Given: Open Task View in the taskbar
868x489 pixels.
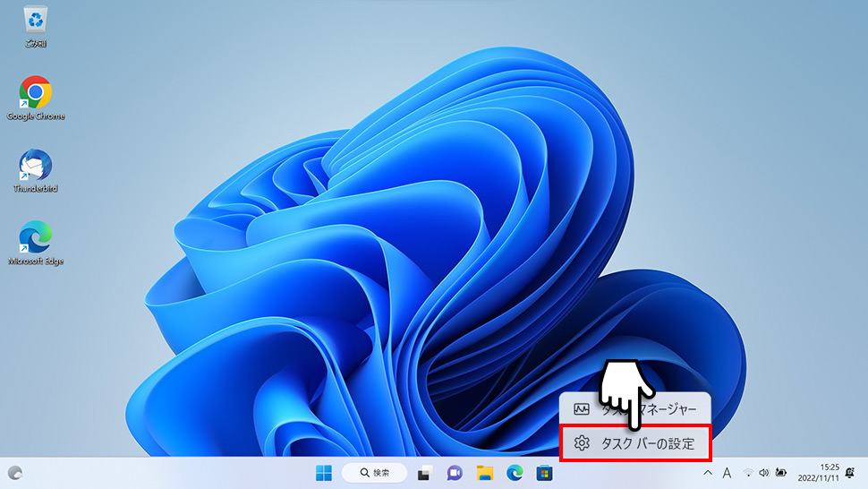Looking at the screenshot, I should [427, 472].
